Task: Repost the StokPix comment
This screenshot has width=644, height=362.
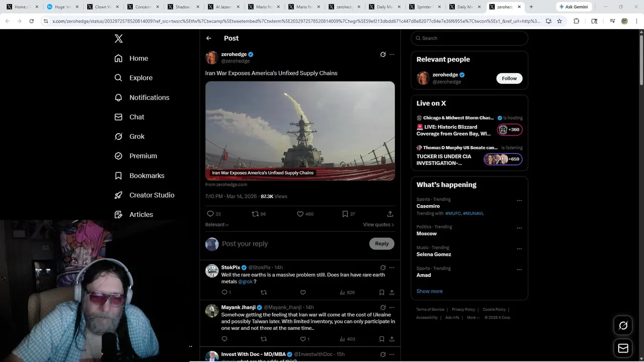Action: coord(264,292)
